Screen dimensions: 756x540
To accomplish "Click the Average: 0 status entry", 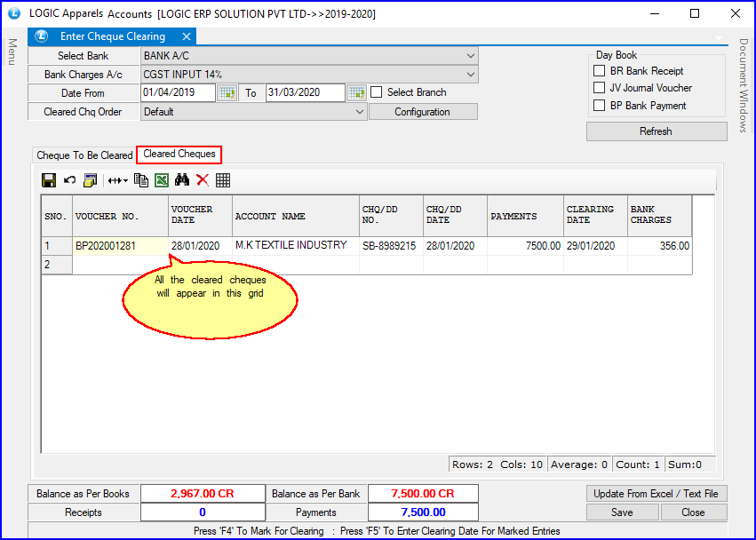I will coord(579,465).
